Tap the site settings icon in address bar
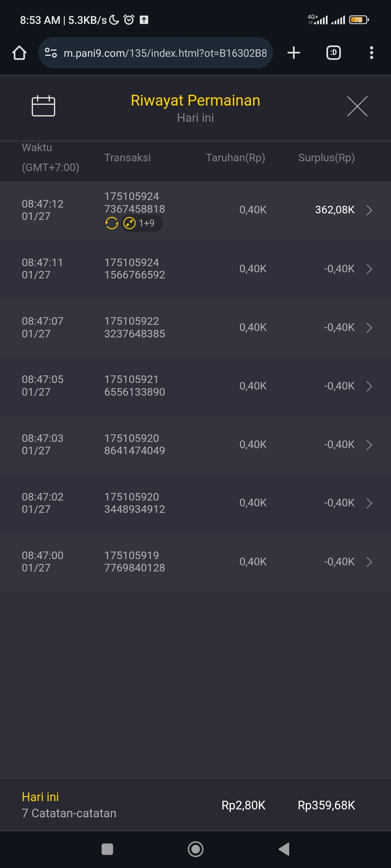The width and height of the screenshot is (391, 868). (51, 53)
